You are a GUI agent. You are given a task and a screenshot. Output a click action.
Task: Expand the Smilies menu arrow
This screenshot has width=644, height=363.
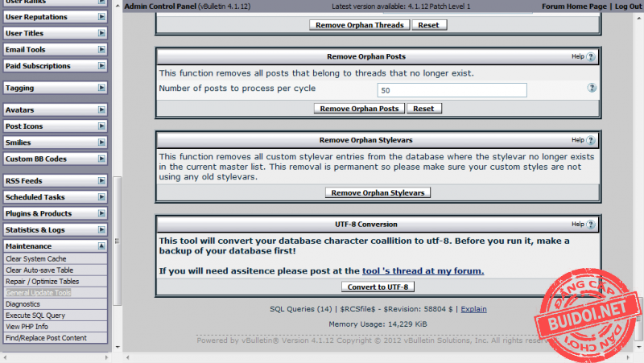pyautogui.click(x=101, y=142)
